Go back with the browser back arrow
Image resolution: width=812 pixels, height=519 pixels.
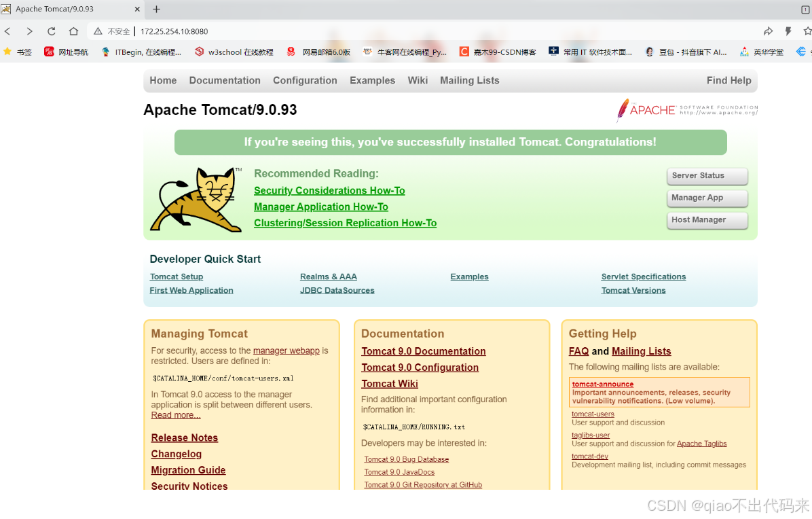[7, 31]
